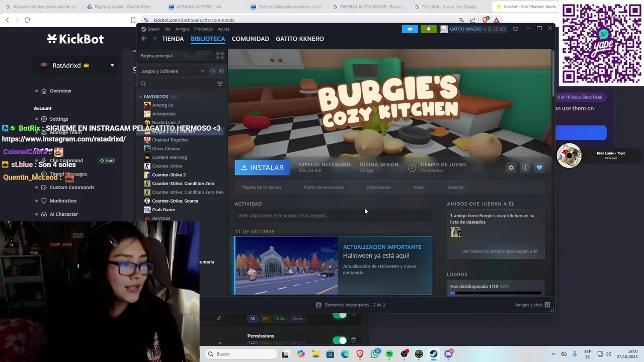The width and height of the screenshot is (644, 362).
Task: Toggle the Permissions command switch
Action: tap(340, 340)
